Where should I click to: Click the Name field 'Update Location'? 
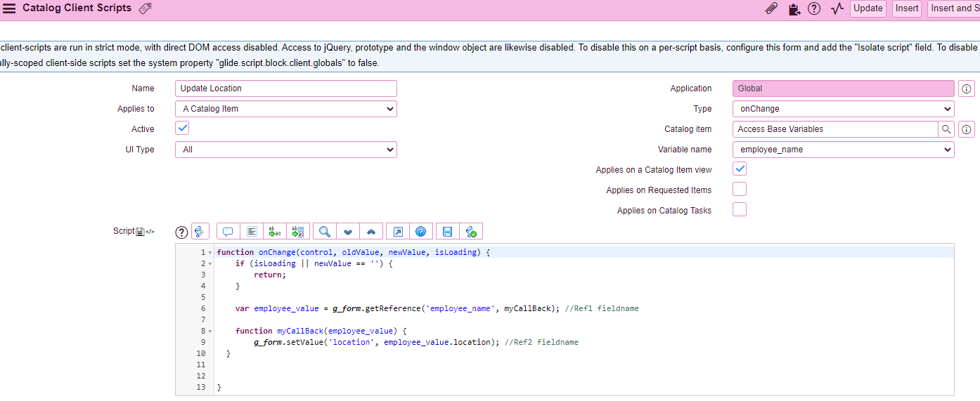(286, 88)
